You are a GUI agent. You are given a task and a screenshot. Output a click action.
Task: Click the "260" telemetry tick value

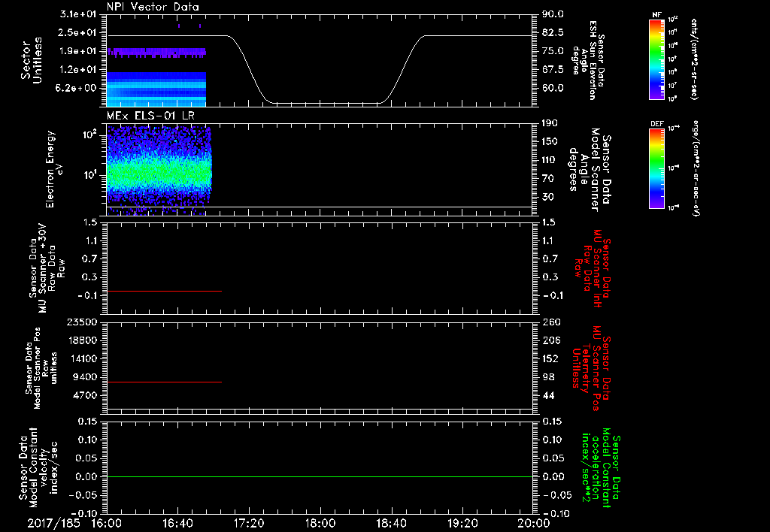point(550,322)
